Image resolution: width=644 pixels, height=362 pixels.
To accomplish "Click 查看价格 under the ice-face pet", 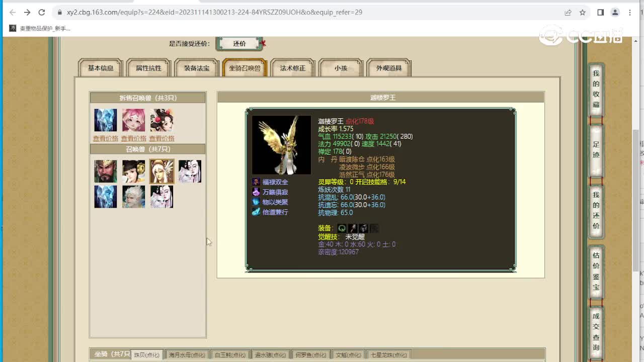I will click(106, 138).
